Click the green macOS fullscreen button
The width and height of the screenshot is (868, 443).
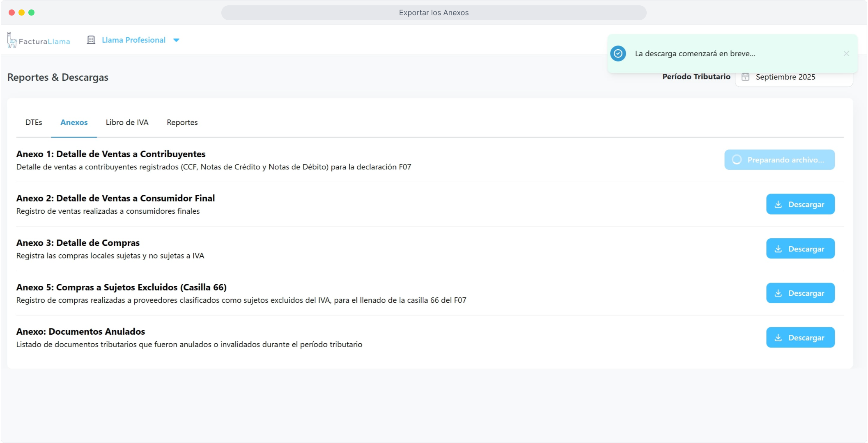(x=32, y=13)
